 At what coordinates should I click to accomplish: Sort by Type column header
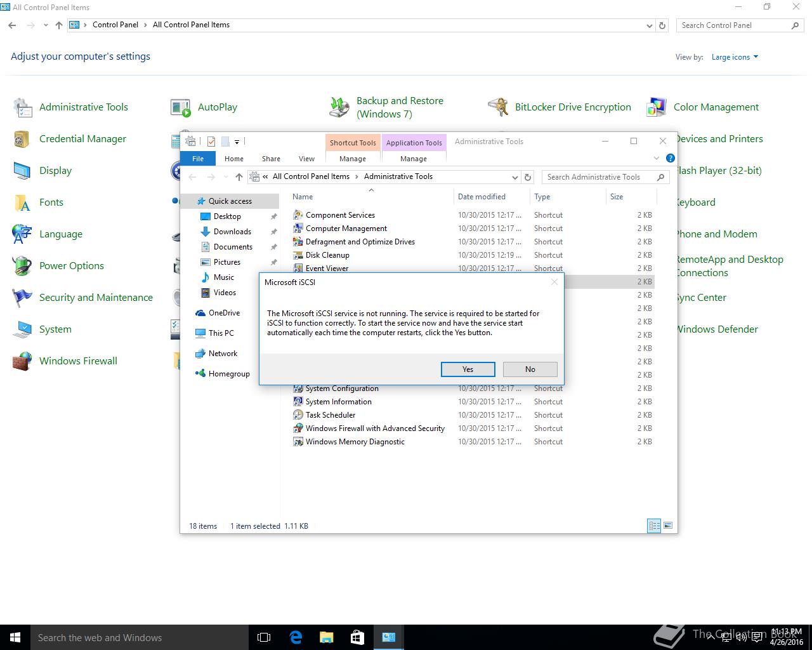pos(568,197)
